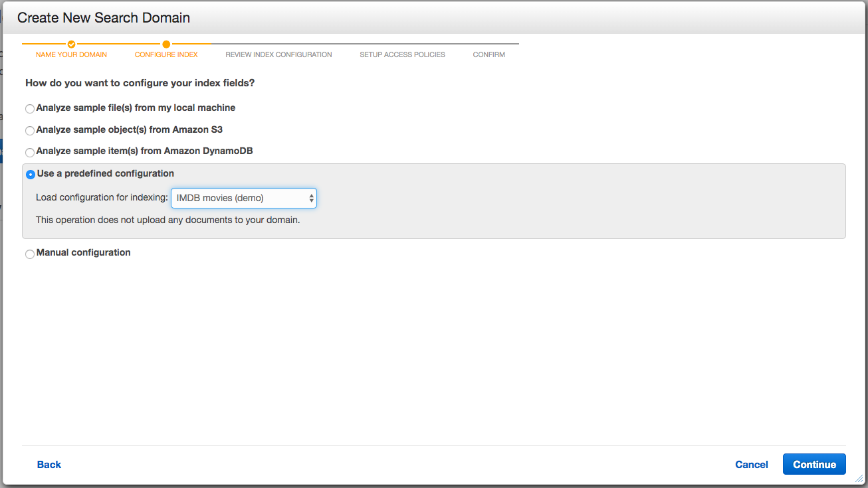Open the Setup Access Policies step
Image resolution: width=868 pixels, height=488 pixels.
coord(402,54)
